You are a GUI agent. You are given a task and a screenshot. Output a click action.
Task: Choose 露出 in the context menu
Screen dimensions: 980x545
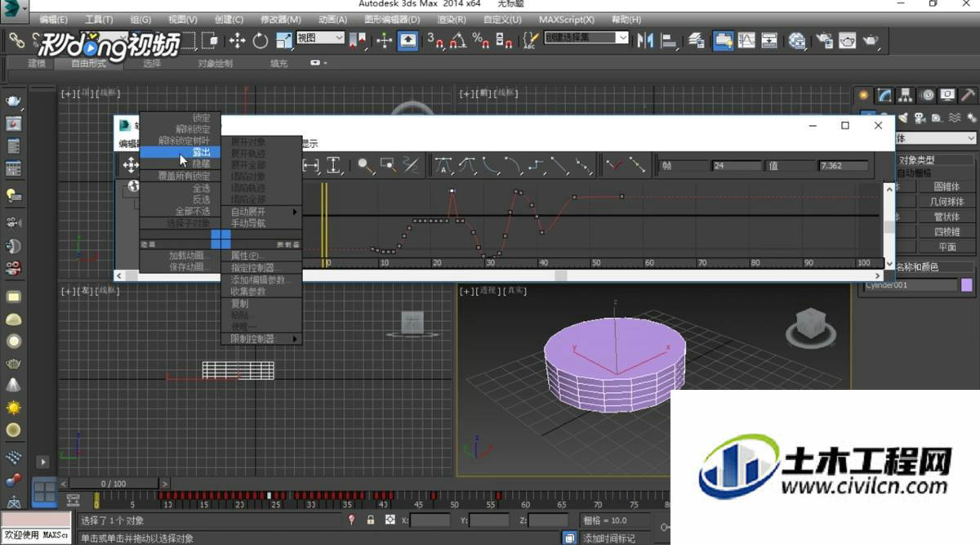point(180,152)
